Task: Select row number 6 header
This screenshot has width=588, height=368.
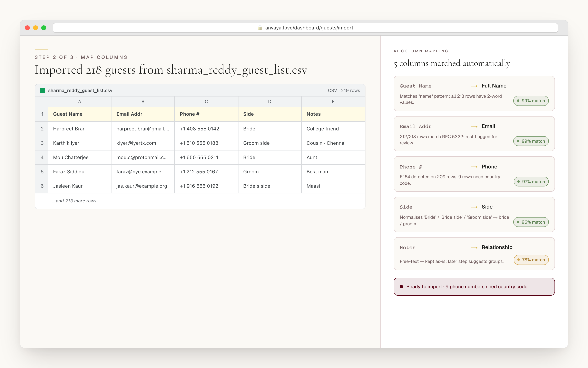Action: click(x=42, y=186)
